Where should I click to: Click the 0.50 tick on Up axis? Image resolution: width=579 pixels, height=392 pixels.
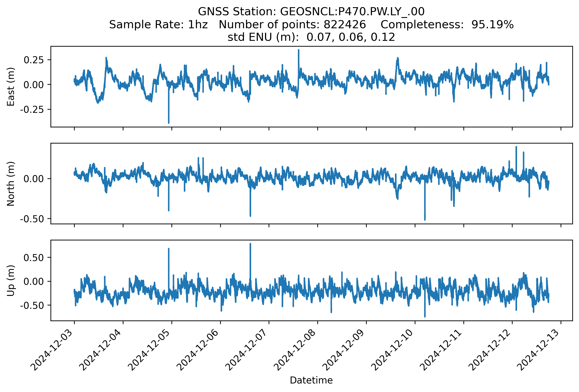pyautogui.click(x=34, y=258)
